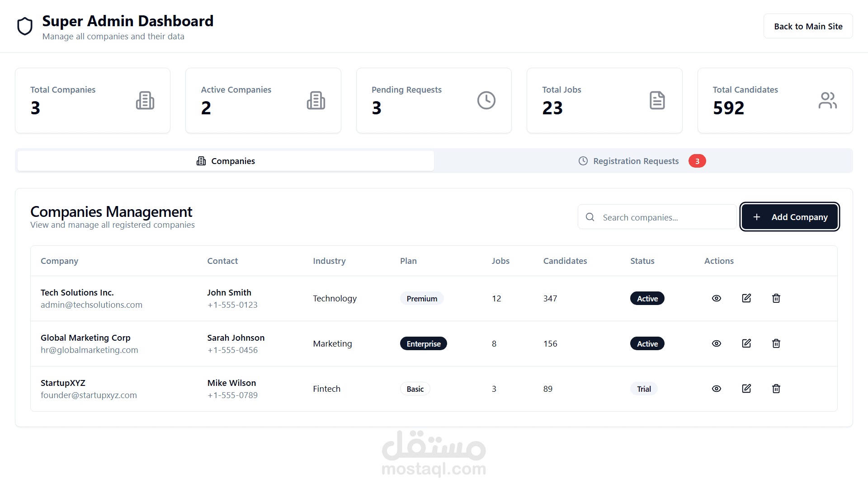Click the Trial status badge for StartupXYZ
868x488 pixels.
644,389
